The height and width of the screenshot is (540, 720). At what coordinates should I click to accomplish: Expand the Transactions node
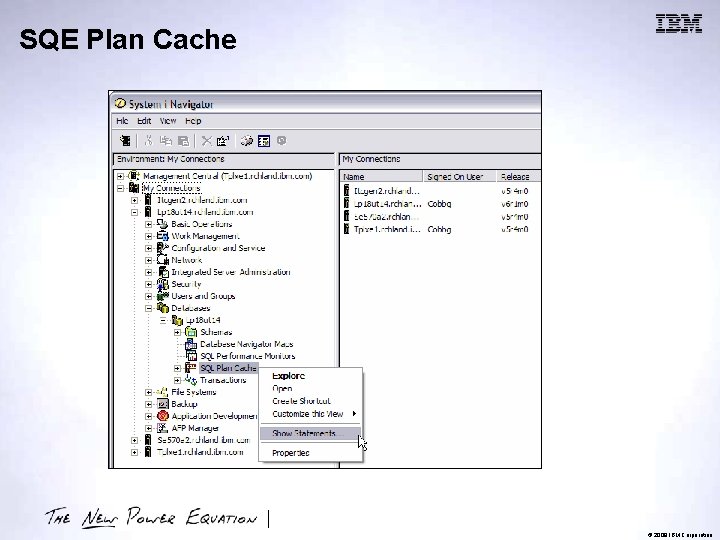(177, 380)
